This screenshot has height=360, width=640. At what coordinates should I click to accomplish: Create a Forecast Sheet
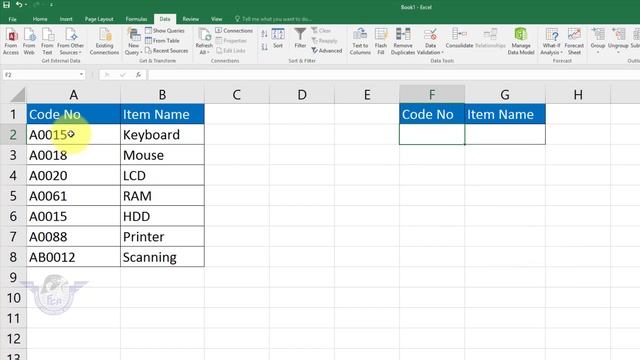click(574, 41)
